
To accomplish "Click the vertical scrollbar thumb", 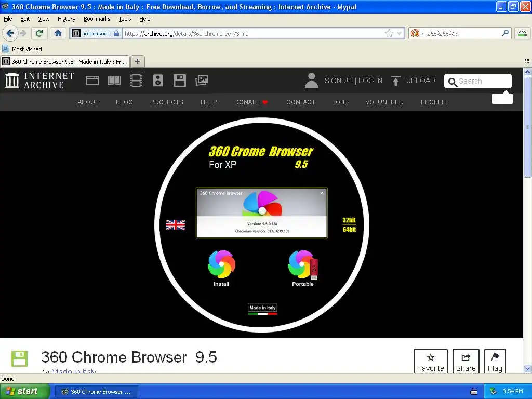I will pyautogui.click(x=527, y=127).
